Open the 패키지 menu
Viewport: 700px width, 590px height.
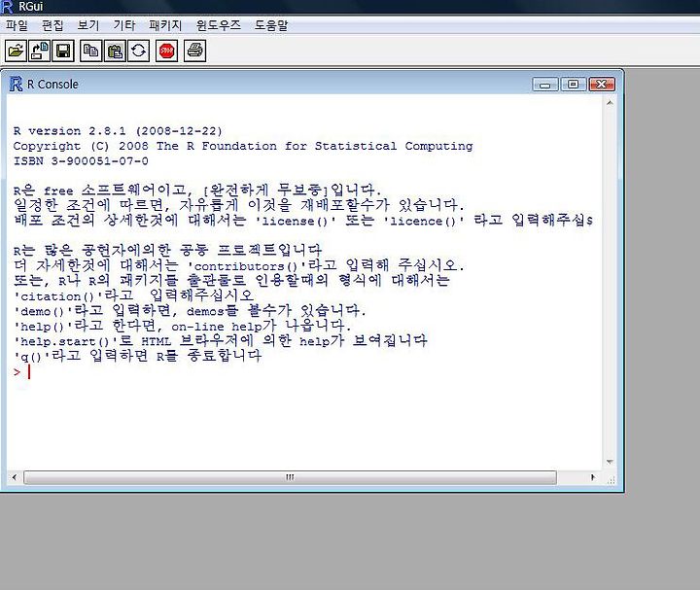pyautogui.click(x=165, y=25)
